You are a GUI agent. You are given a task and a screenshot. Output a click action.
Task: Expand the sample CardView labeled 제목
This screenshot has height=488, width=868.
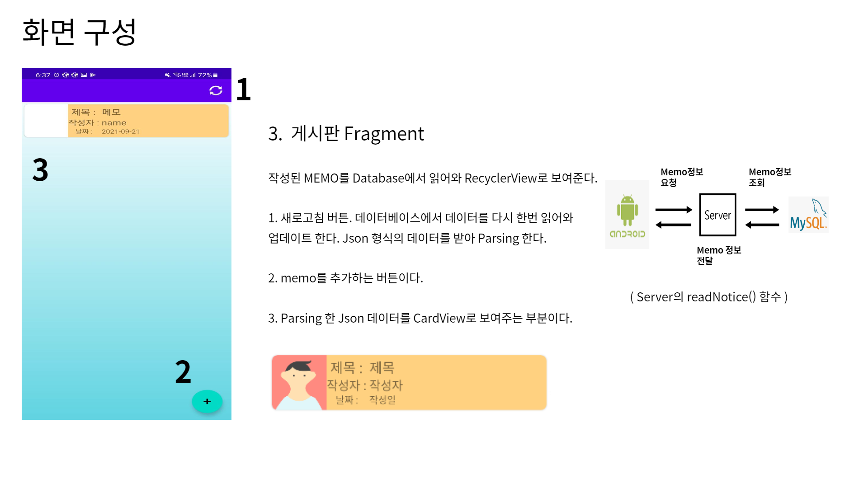click(x=407, y=382)
